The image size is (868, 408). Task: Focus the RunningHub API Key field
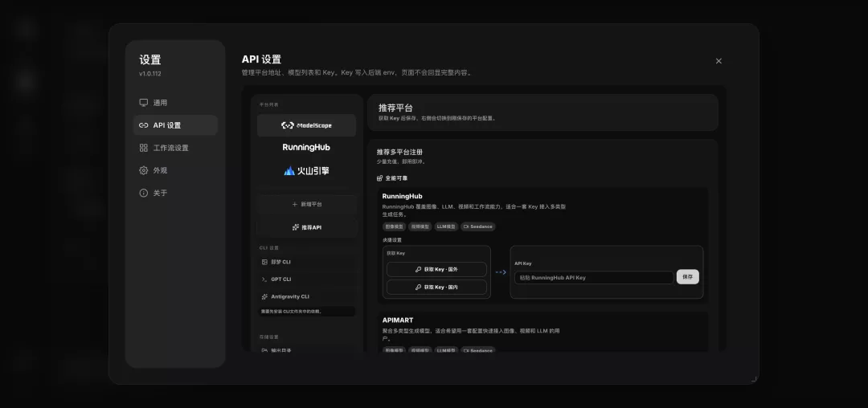594,278
